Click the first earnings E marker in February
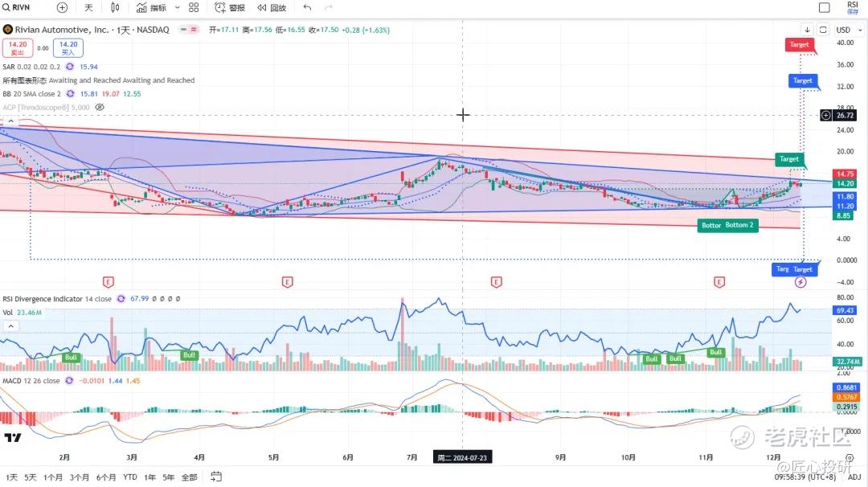 coord(108,282)
